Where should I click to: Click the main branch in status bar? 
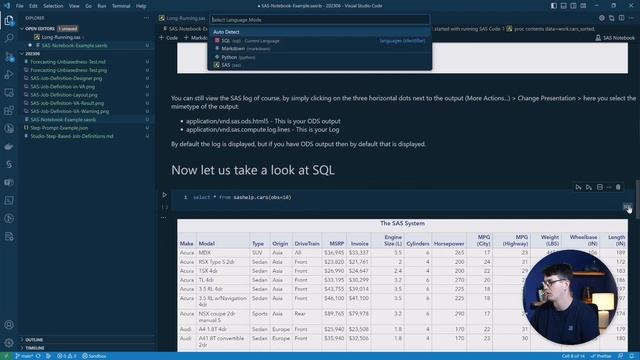(24, 356)
